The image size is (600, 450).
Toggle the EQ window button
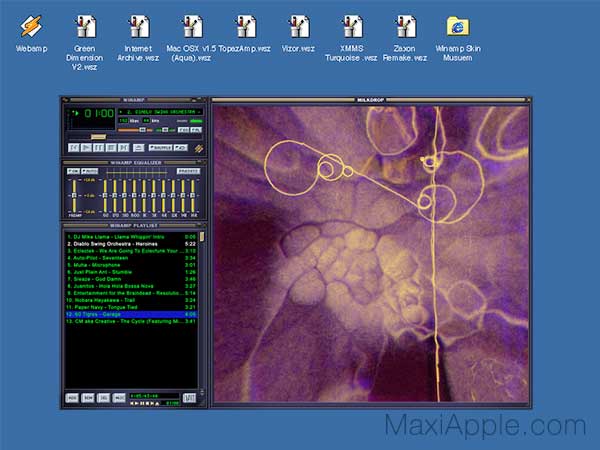click(x=183, y=130)
